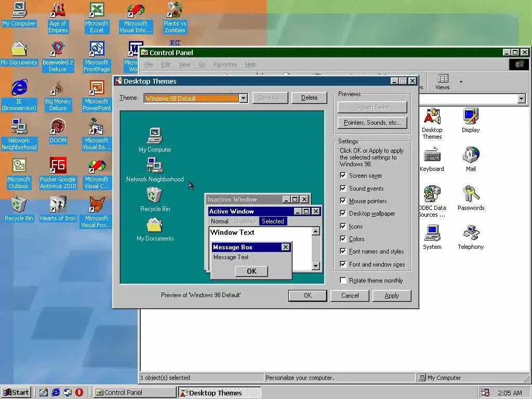The height and width of the screenshot is (399, 532).
Task: Toggle Font and window sizes checkbox
Action: tap(343, 264)
